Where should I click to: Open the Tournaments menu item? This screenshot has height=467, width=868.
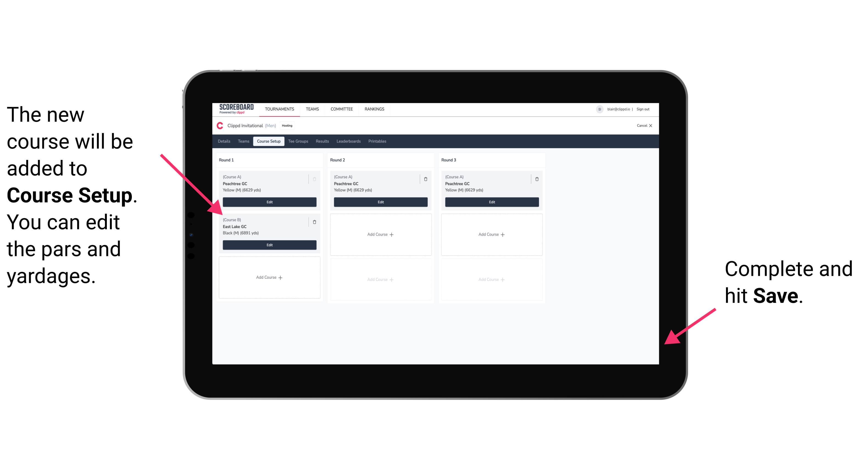[280, 109]
